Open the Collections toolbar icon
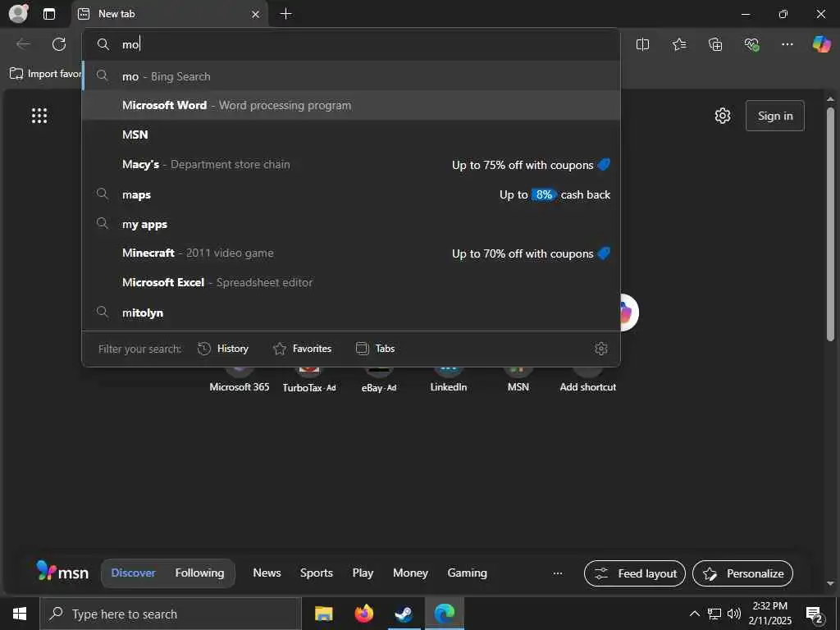Image resolution: width=840 pixels, height=630 pixels. click(x=715, y=44)
